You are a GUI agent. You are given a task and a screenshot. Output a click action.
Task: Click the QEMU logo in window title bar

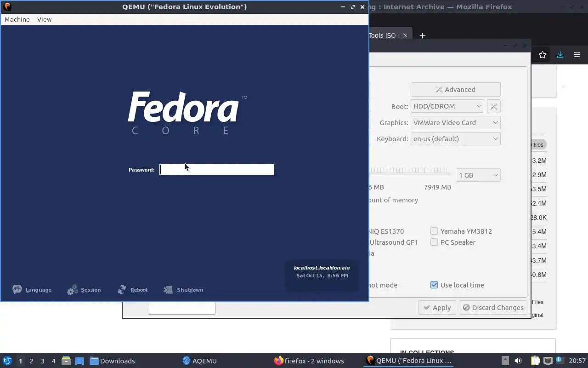(7, 6)
